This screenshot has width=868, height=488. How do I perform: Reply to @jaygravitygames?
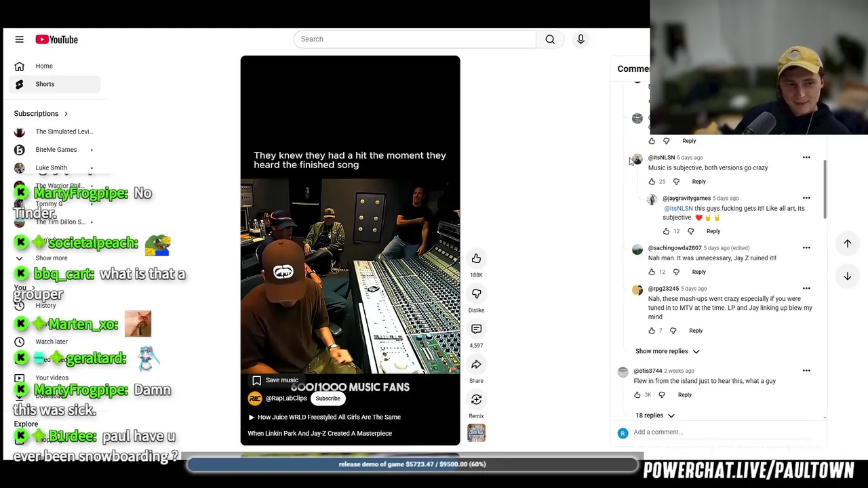[x=713, y=231]
